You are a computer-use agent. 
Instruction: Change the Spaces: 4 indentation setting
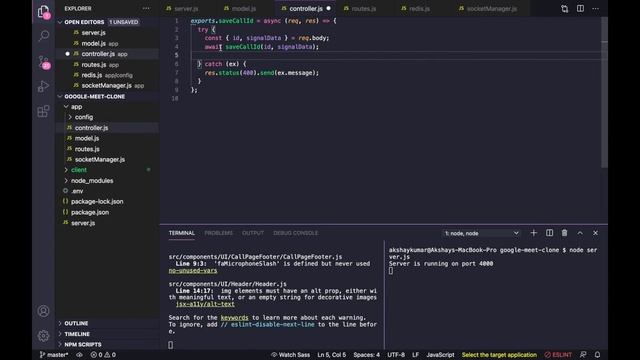[x=367, y=355]
